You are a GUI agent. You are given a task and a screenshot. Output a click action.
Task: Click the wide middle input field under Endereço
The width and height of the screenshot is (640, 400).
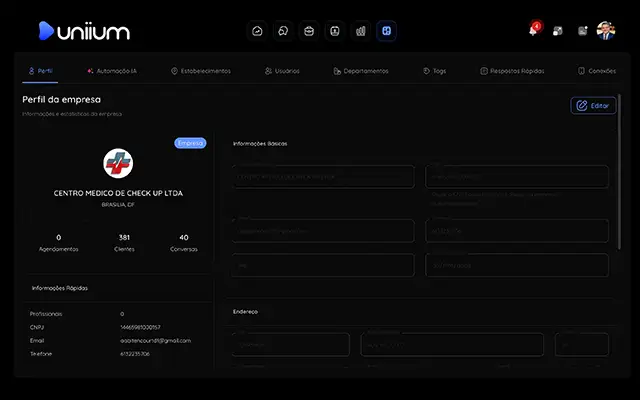(452, 345)
